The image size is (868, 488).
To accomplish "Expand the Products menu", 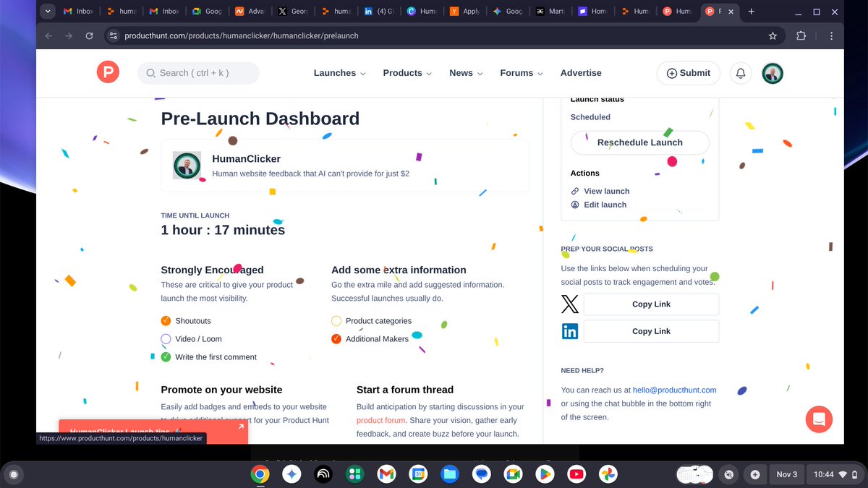I will pyautogui.click(x=407, y=73).
